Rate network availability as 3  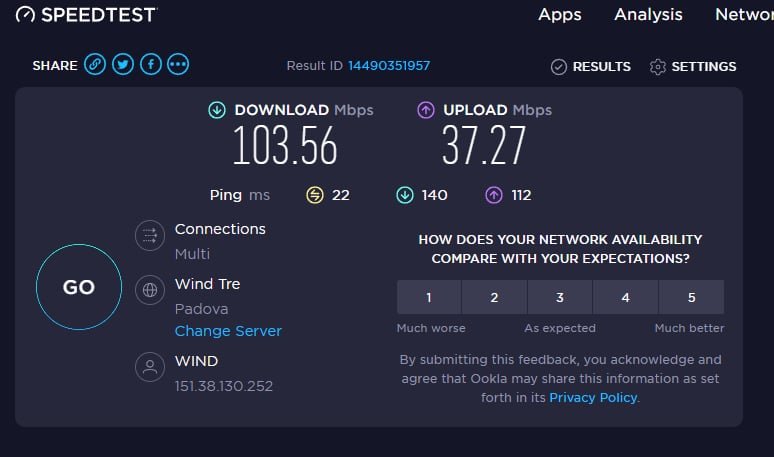560,297
